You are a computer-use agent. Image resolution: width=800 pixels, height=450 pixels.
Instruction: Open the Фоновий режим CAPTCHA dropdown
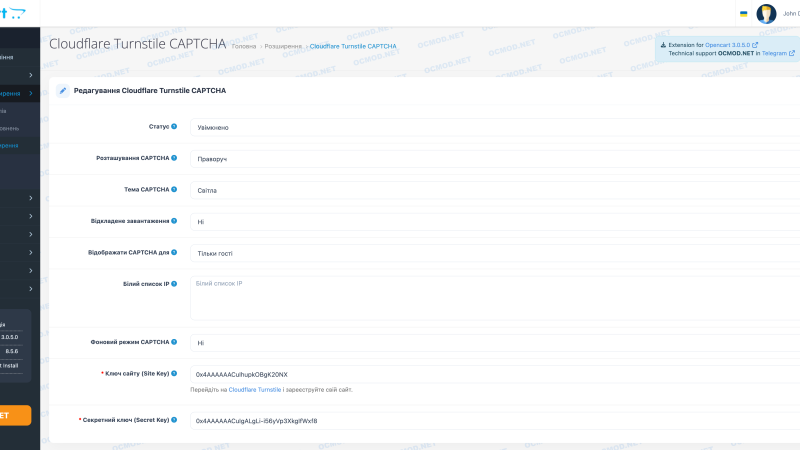[x=495, y=343]
